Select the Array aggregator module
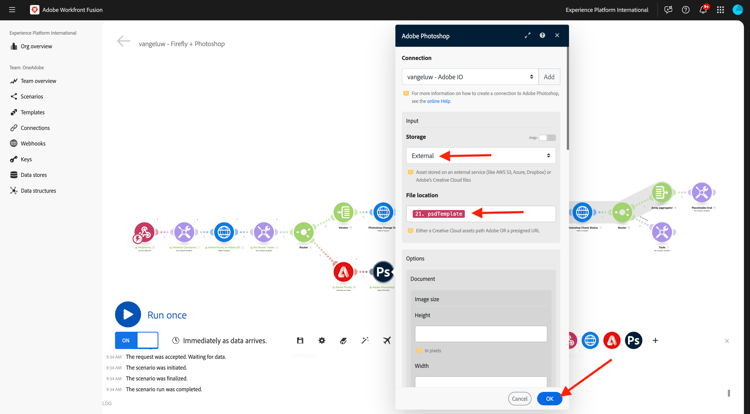750x414 pixels. pyautogui.click(x=662, y=192)
